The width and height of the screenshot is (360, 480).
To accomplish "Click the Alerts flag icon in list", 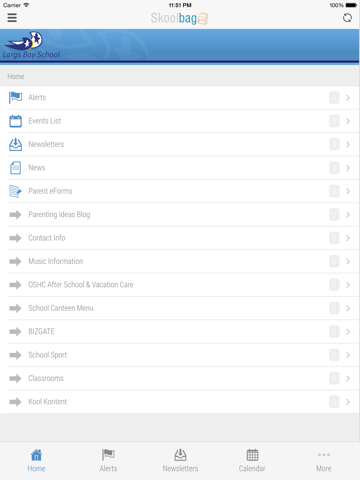I will click(x=15, y=97).
